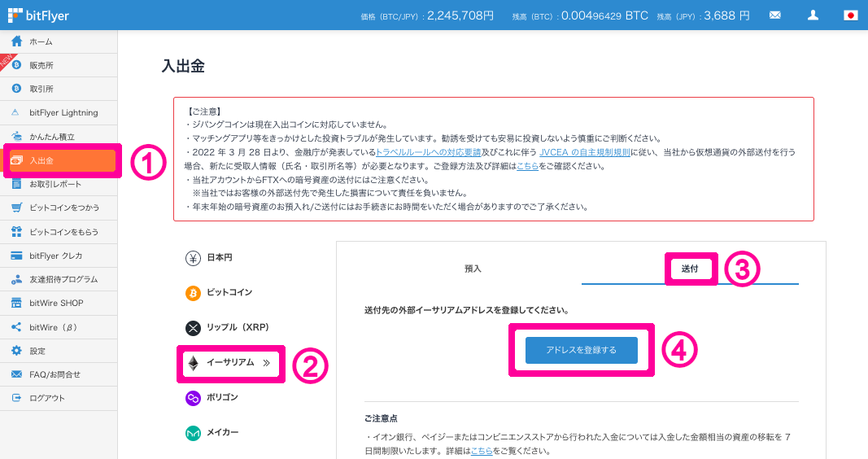Click the black XRP Ripple icon
The image size is (868, 459).
click(x=193, y=328)
